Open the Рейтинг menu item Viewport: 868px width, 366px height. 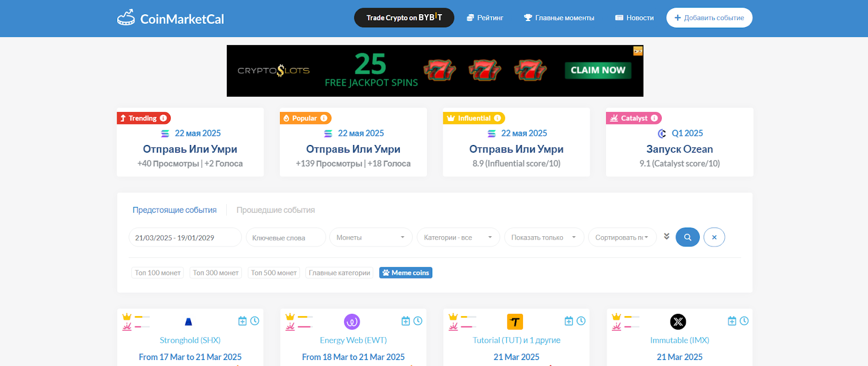(x=485, y=18)
